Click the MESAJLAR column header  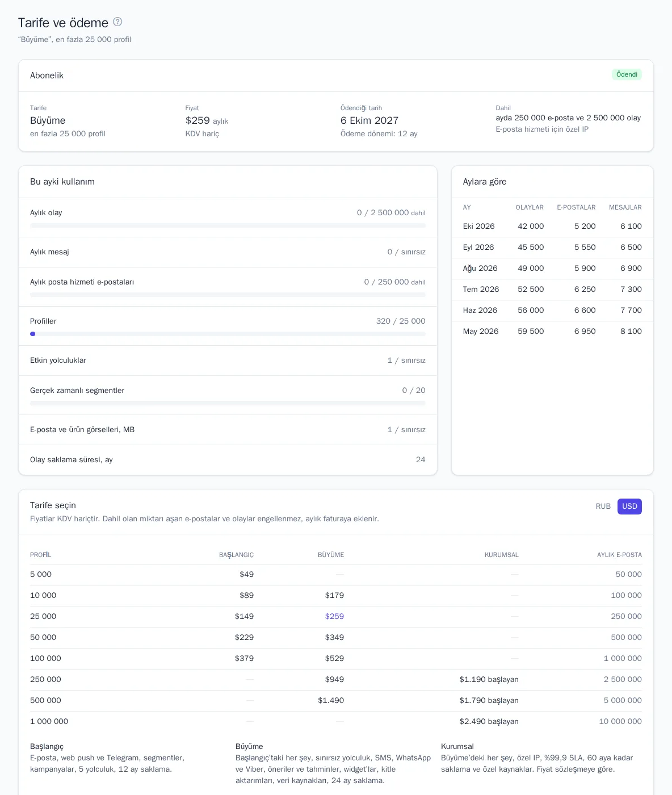pyautogui.click(x=625, y=207)
